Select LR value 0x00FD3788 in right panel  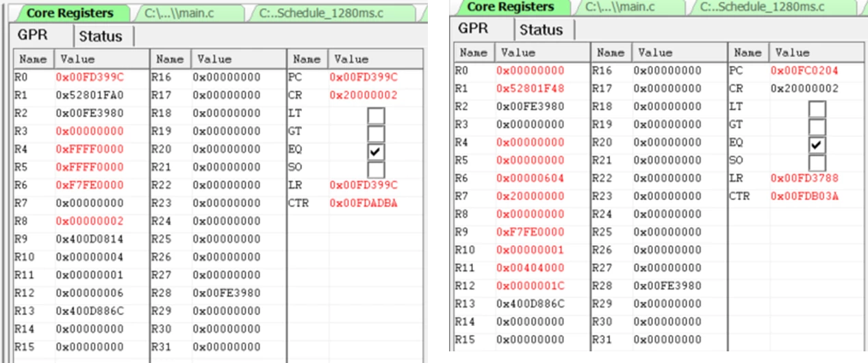pyautogui.click(x=804, y=178)
